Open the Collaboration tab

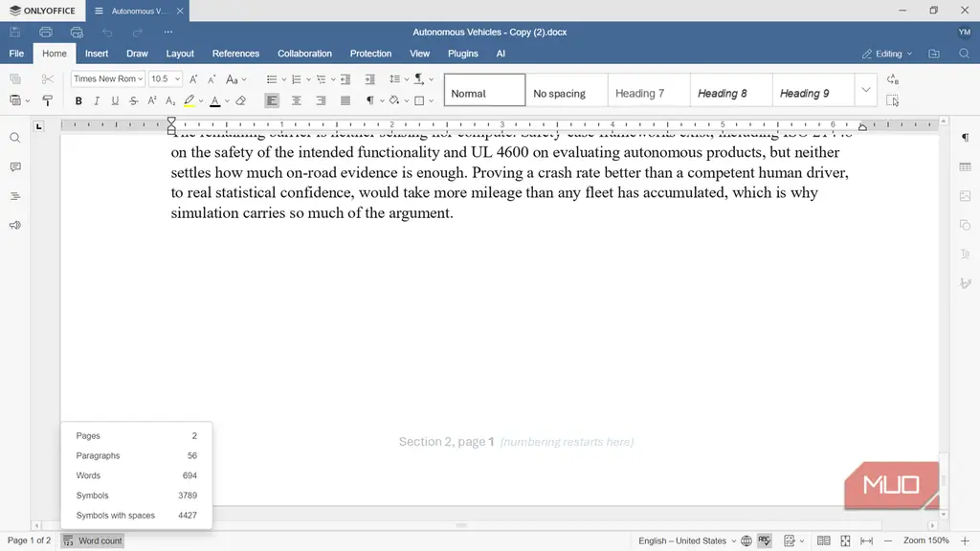click(304, 54)
